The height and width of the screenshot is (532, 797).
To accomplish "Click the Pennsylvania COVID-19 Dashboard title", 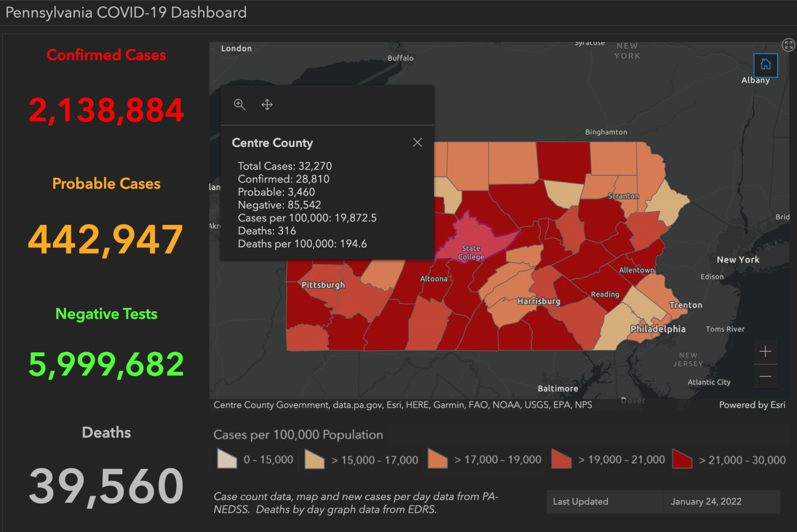I will 126,12.
